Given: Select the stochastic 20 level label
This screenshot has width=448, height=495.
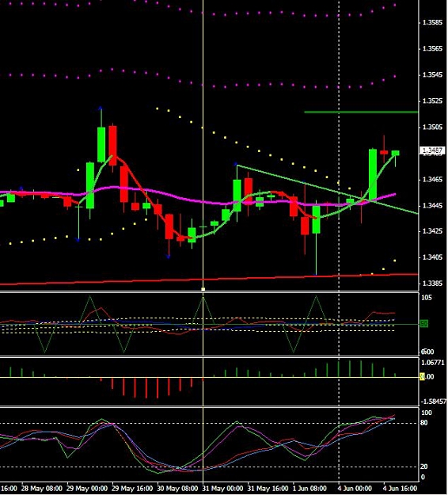Looking at the screenshot, I should click(424, 466).
